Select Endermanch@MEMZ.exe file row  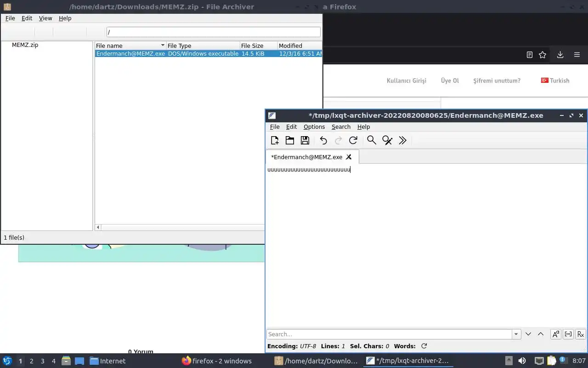pos(209,54)
